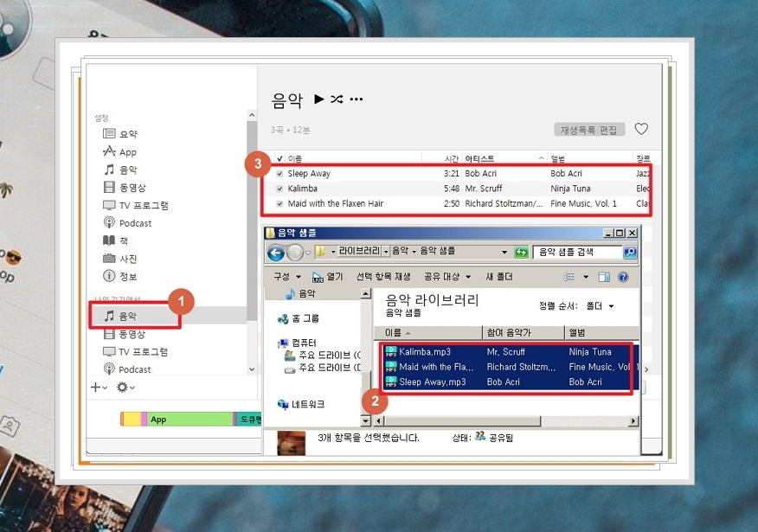758x532 pixels.
Task: Open 책 in the settings sidebar
Action: 116,240
